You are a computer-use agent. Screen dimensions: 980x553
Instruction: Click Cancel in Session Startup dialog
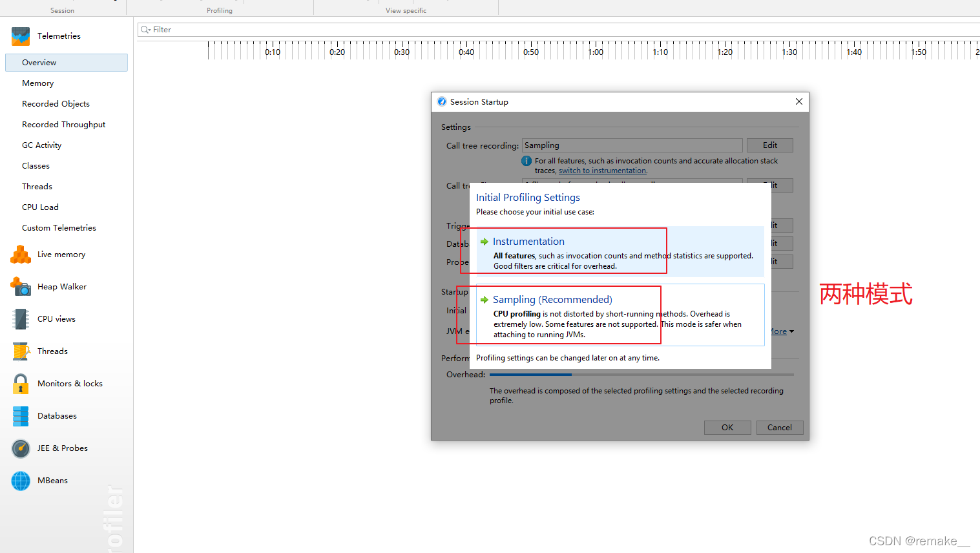click(x=780, y=428)
